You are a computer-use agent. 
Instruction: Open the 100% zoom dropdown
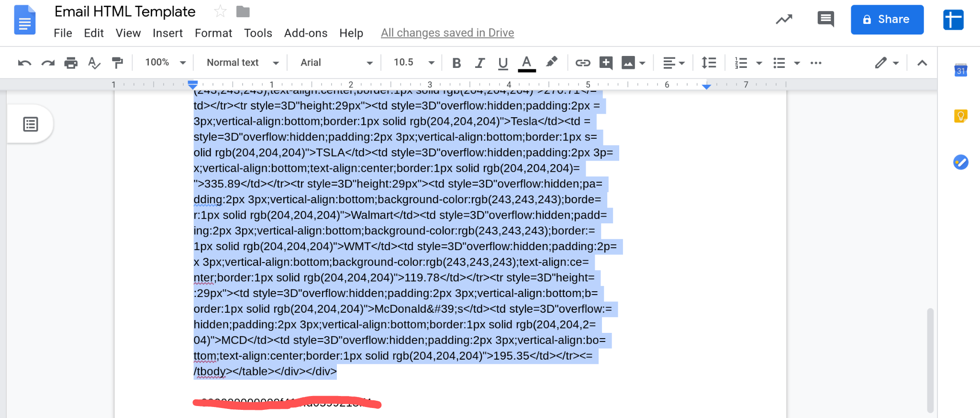click(x=165, y=63)
